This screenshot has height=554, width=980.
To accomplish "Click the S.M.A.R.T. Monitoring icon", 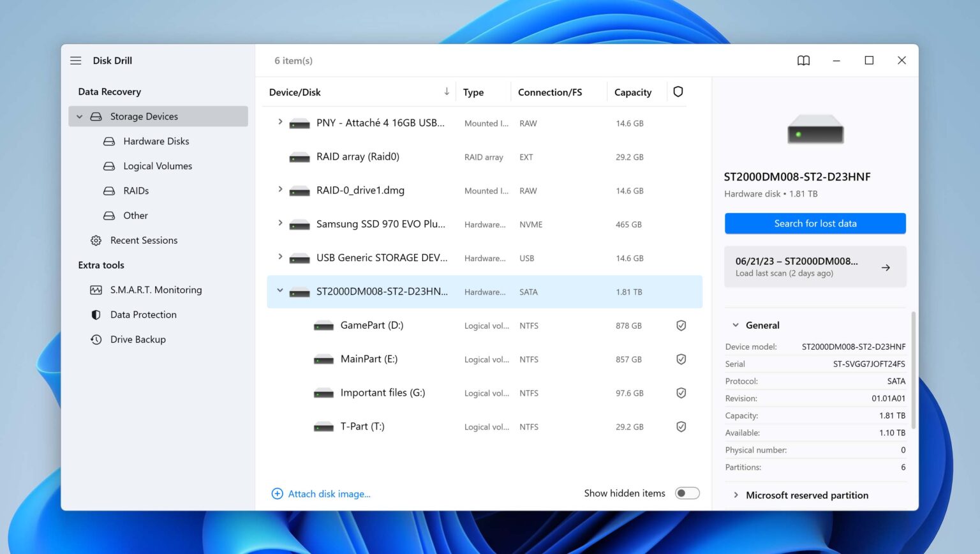I will (96, 289).
